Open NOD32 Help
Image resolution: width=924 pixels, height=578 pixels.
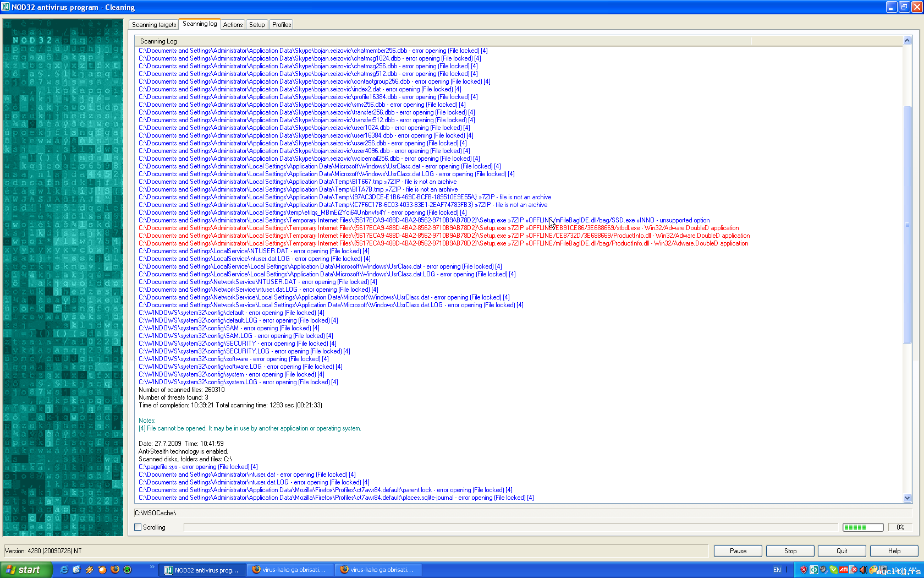coord(894,551)
